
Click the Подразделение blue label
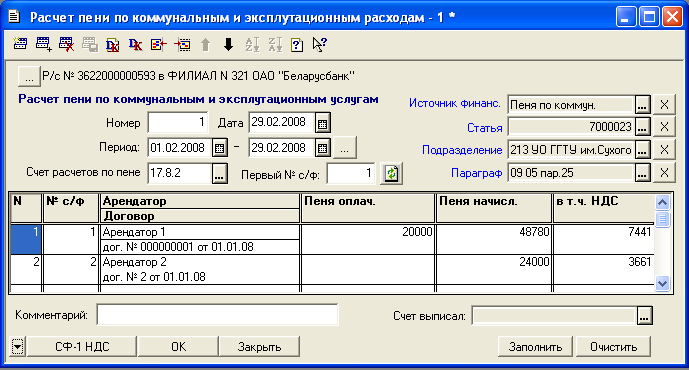point(462,150)
